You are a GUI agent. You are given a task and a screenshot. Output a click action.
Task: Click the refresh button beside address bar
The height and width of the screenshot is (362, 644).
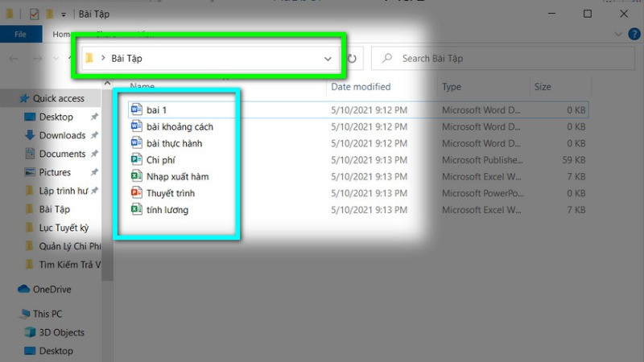[x=353, y=58]
